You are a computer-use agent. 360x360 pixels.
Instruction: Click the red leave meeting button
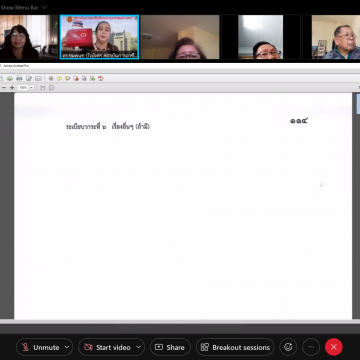tap(334, 347)
